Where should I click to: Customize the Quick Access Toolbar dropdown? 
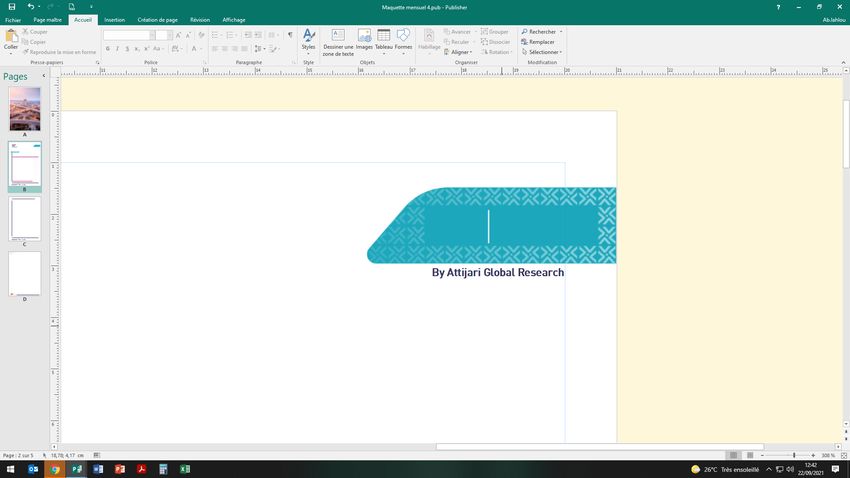point(91,7)
